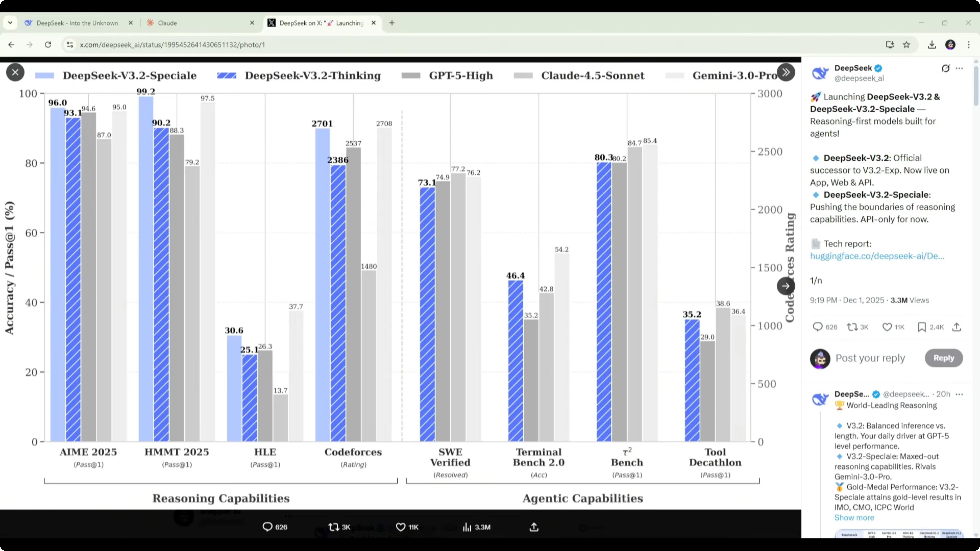Image resolution: width=980 pixels, height=551 pixels.
Task: Like the photo using the bottom bar heart
Action: coord(401,527)
